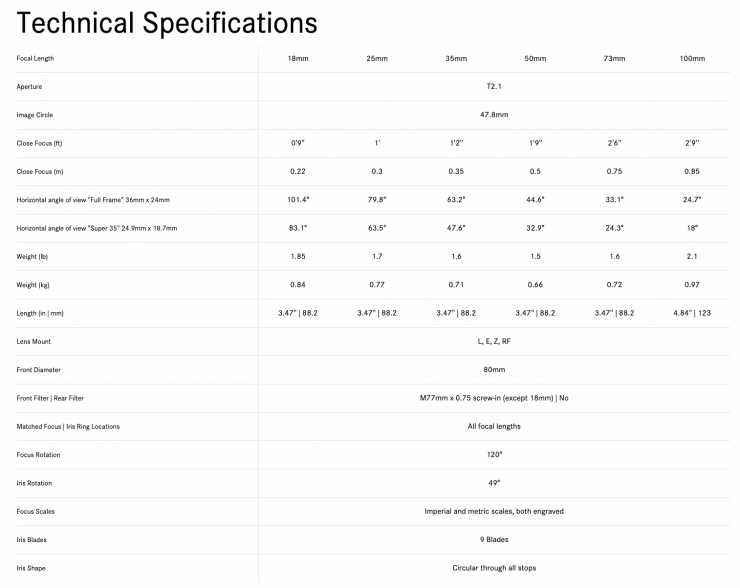Select the L, E, Z, RF mount value

pyautogui.click(x=494, y=341)
